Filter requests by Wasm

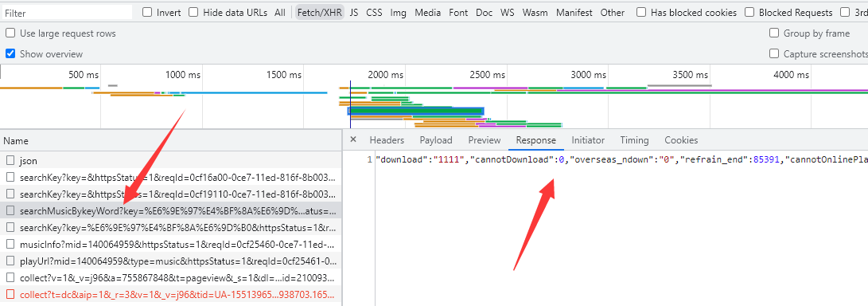(x=535, y=12)
